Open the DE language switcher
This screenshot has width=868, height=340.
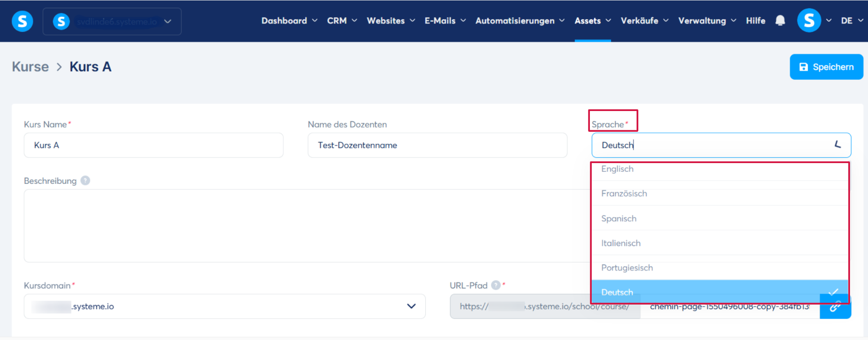pyautogui.click(x=851, y=21)
